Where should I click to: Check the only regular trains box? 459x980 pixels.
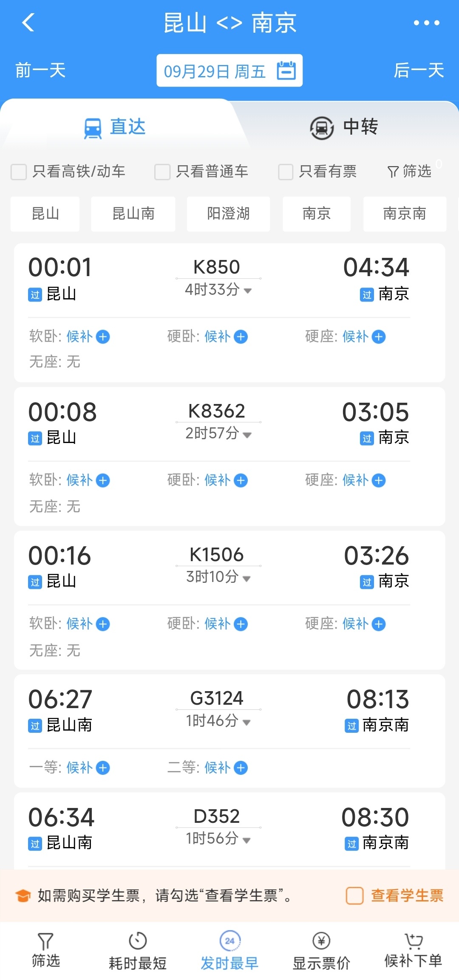tap(162, 172)
